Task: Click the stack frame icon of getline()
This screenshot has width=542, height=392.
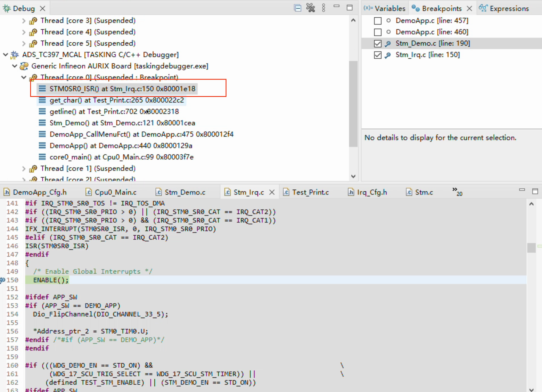Action: point(42,111)
